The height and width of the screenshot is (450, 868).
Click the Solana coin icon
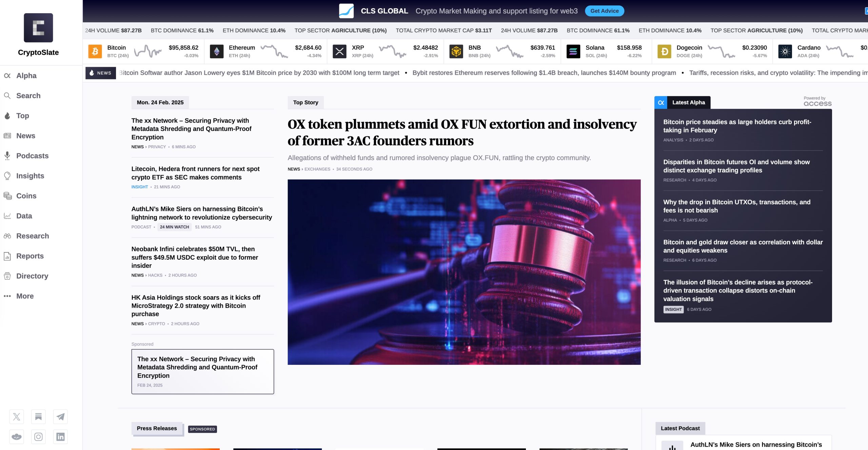[x=573, y=51]
